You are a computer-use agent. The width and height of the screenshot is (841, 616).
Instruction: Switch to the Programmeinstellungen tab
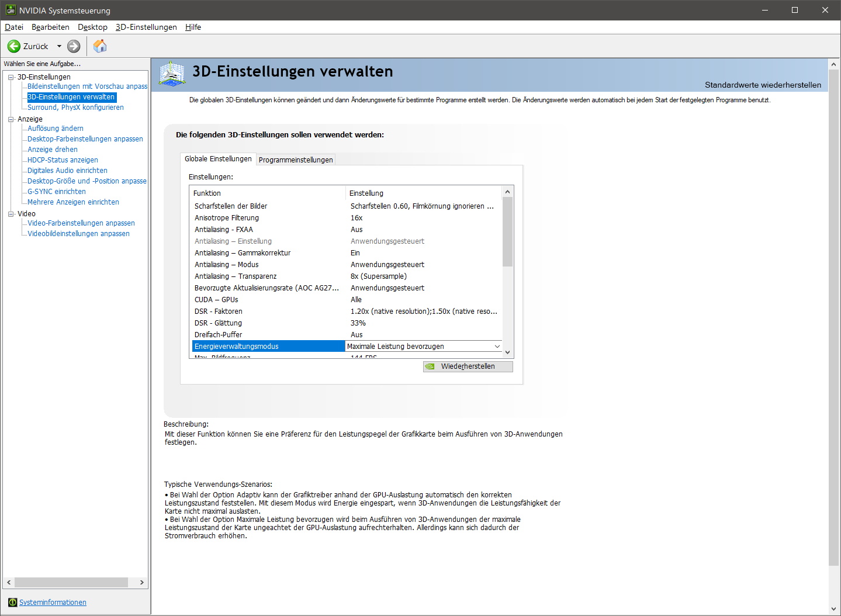296,160
